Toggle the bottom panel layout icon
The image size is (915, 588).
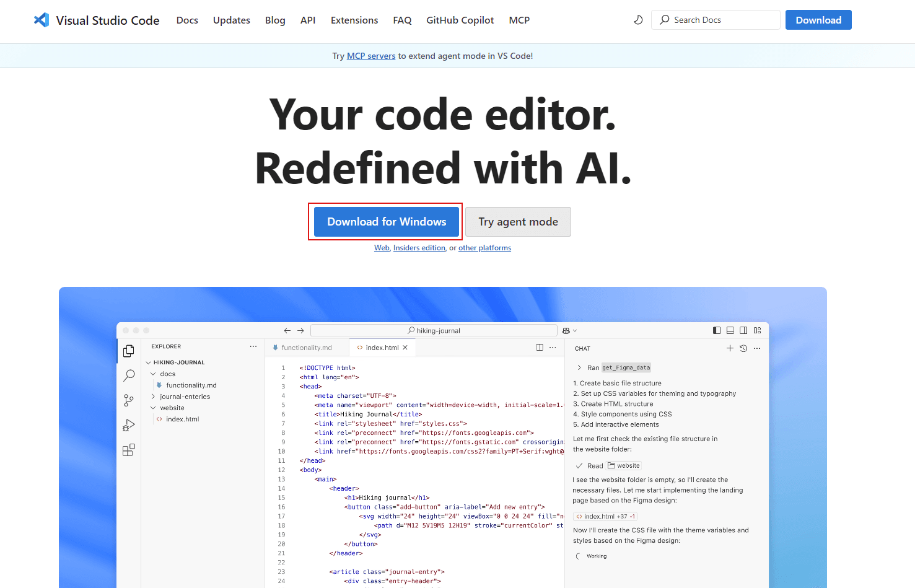730,330
